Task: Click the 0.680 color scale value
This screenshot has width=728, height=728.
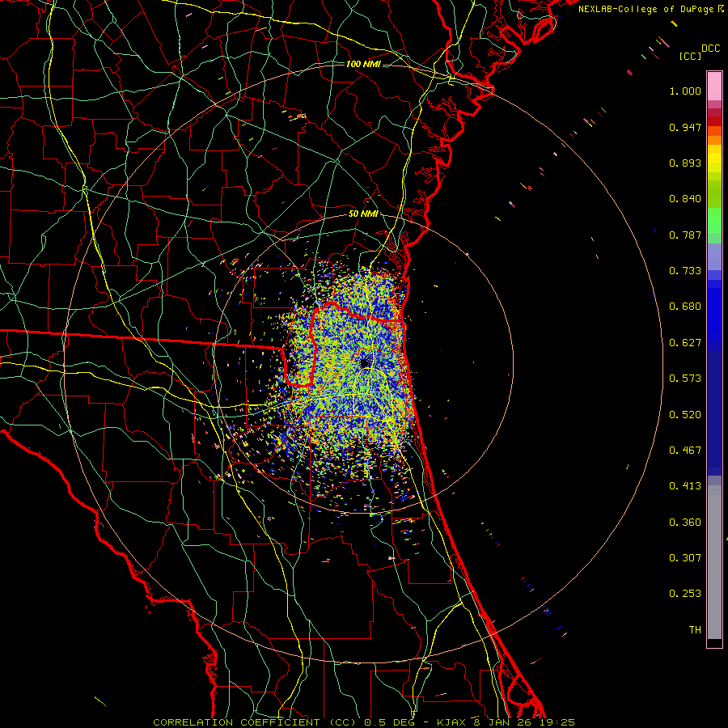Action: (685, 307)
